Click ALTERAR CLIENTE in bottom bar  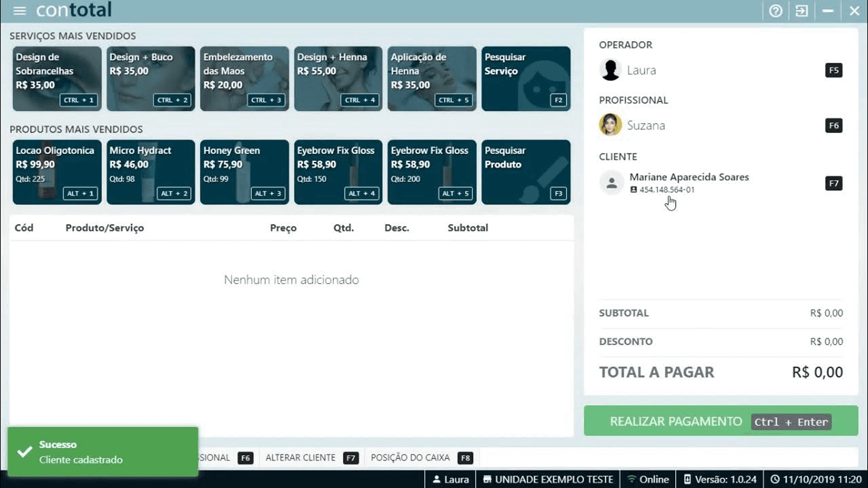pos(300,458)
